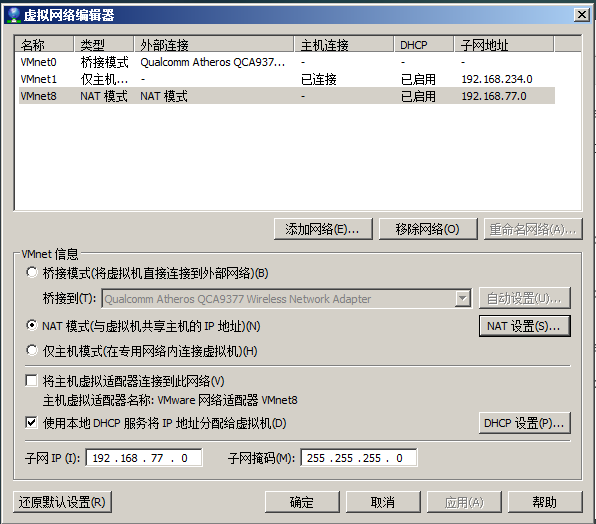596x524 pixels.
Task: Open NAT 设置 dialog
Action: [525, 326]
